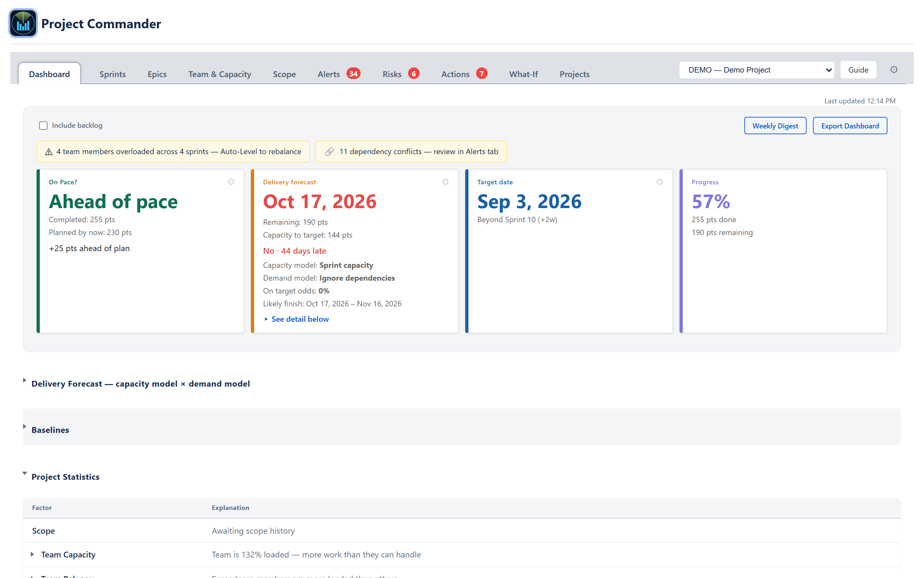Toggle the Include backlog checkbox
The image size is (924, 578).
point(43,125)
